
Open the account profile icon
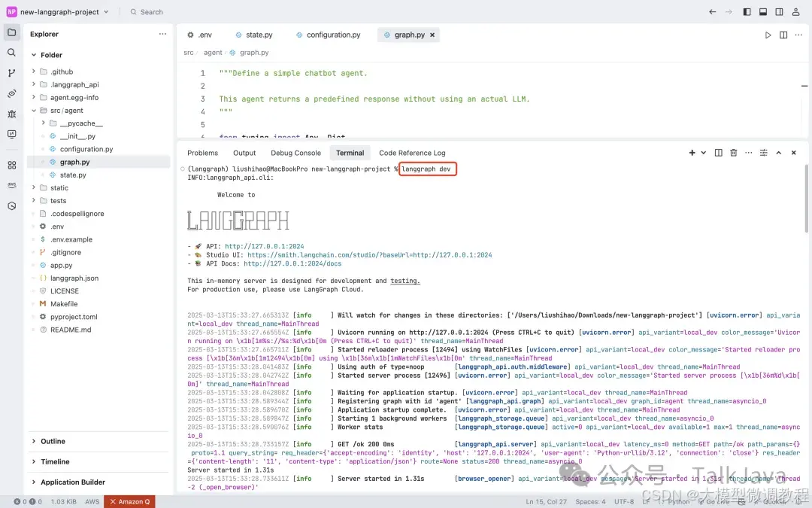(x=795, y=11)
